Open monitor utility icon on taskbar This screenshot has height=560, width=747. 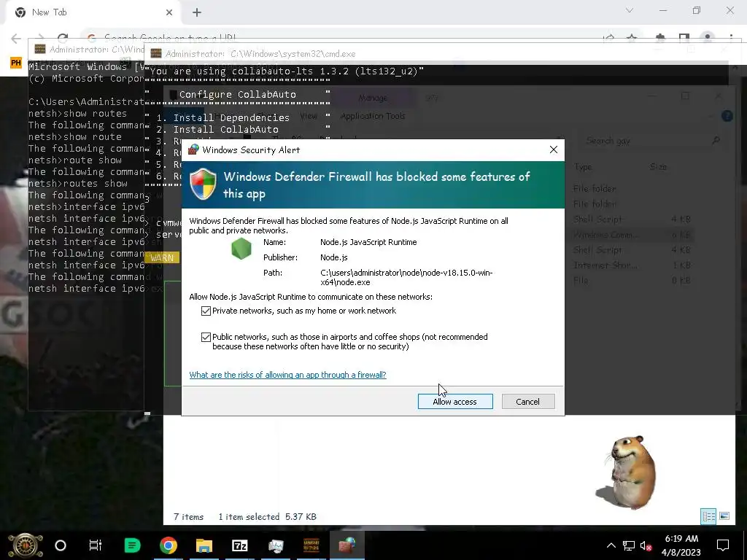click(276, 545)
